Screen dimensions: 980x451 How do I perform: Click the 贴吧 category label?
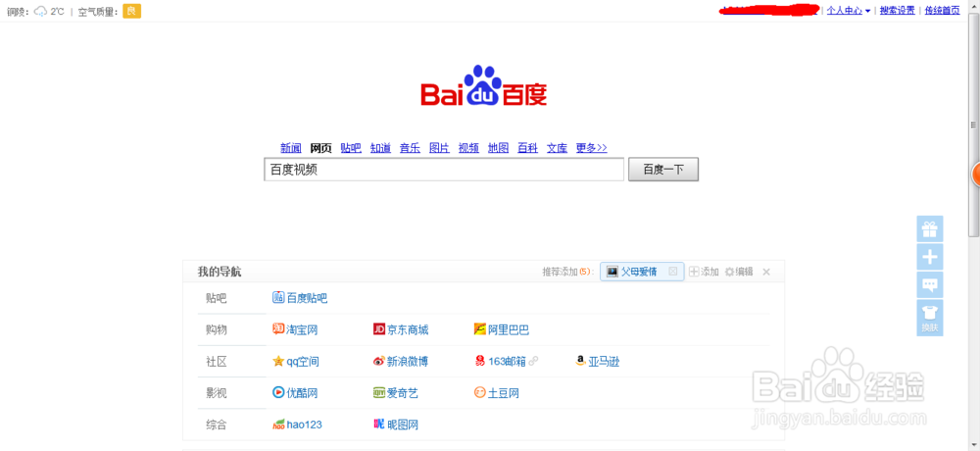217,298
